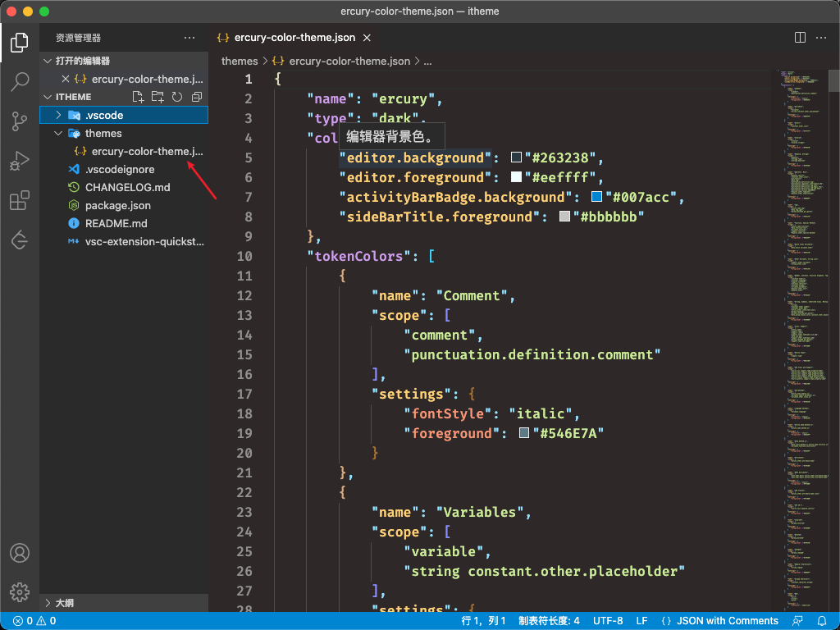Image resolution: width=840 pixels, height=630 pixels.
Task: Collapse all folders in explorer
Action: [197, 97]
